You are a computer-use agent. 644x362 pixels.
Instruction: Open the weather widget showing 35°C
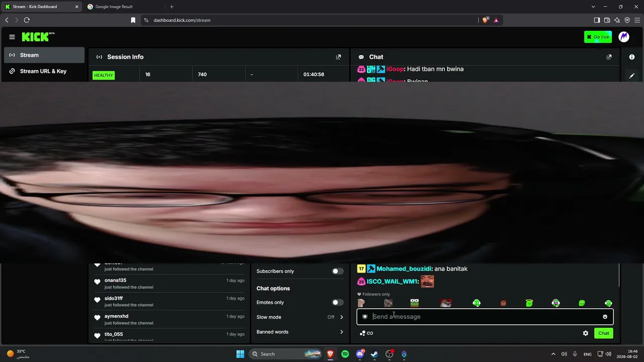[x=18, y=354]
